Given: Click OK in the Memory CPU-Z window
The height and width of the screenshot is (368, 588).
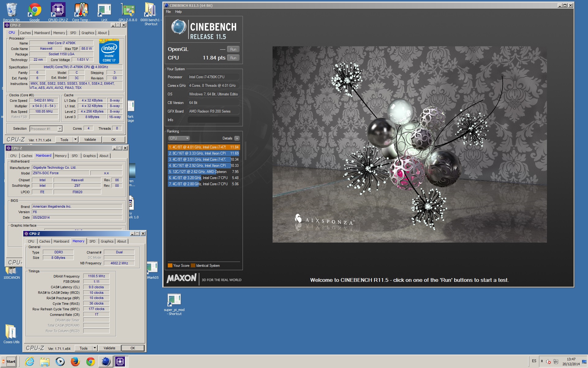Looking at the screenshot, I should click(133, 348).
